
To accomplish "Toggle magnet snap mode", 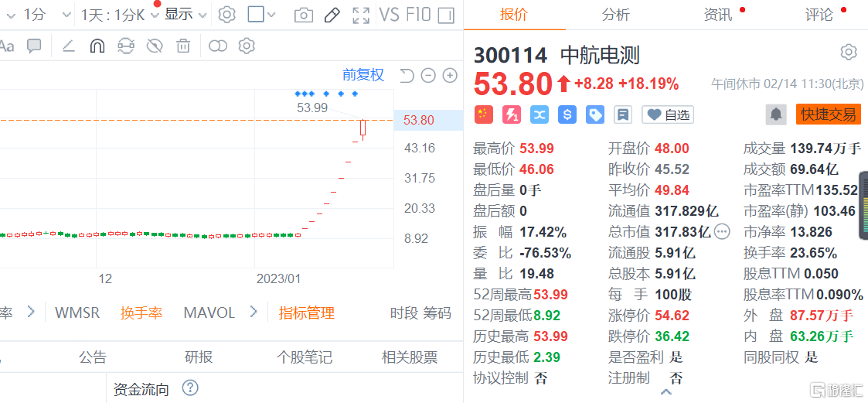I will (x=97, y=46).
